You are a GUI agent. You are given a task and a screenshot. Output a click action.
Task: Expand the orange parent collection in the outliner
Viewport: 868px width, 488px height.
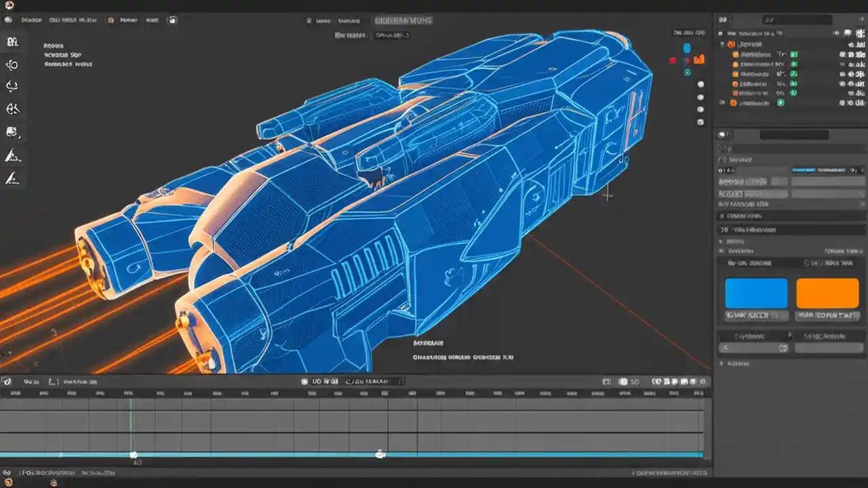[723, 44]
